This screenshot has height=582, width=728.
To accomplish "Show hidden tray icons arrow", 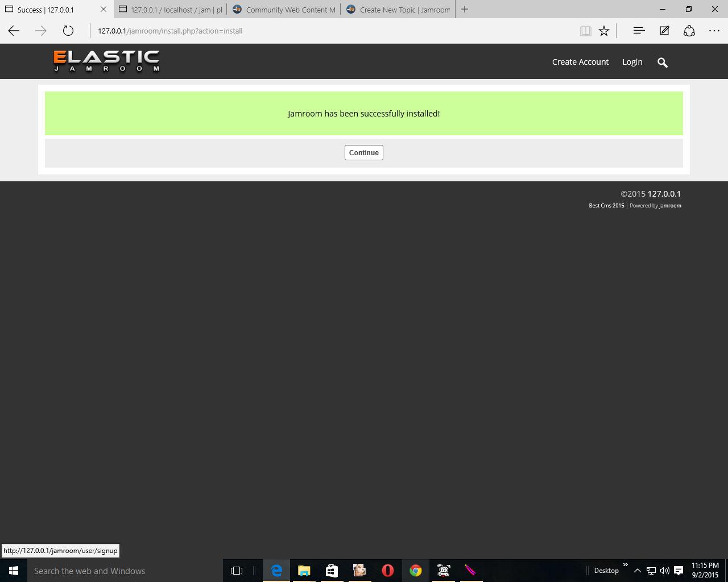I will [x=638, y=571].
